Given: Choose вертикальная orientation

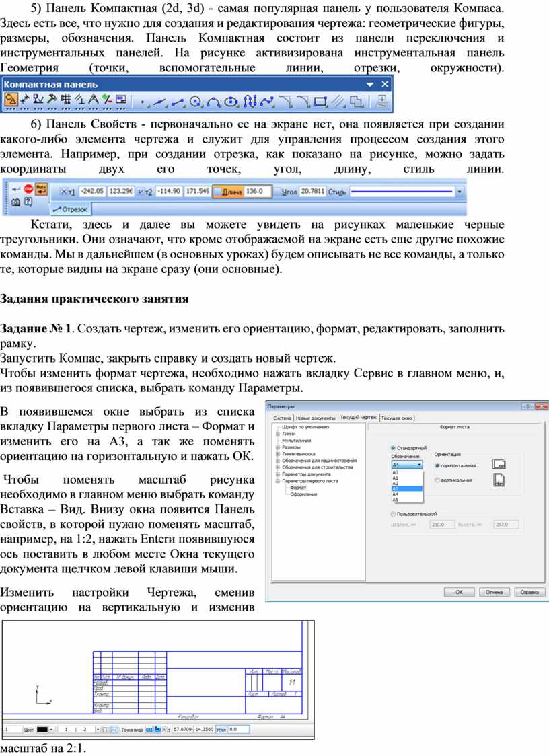Looking at the screenshot, I should [437, 480].
